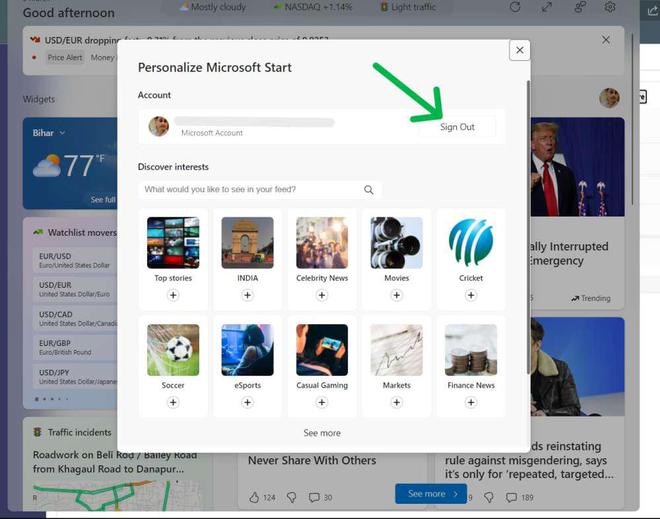
Task: Click the Mostly cloudy weather pill
Action: coord(213,7)
